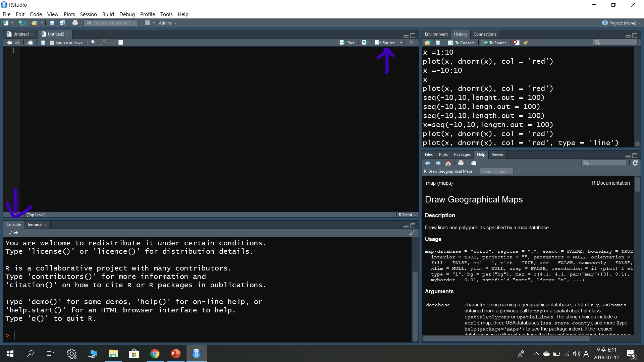This screenshot has width=644, height=362.
Task: Open the code tools magic wand
Action: [x=104, y=43]
